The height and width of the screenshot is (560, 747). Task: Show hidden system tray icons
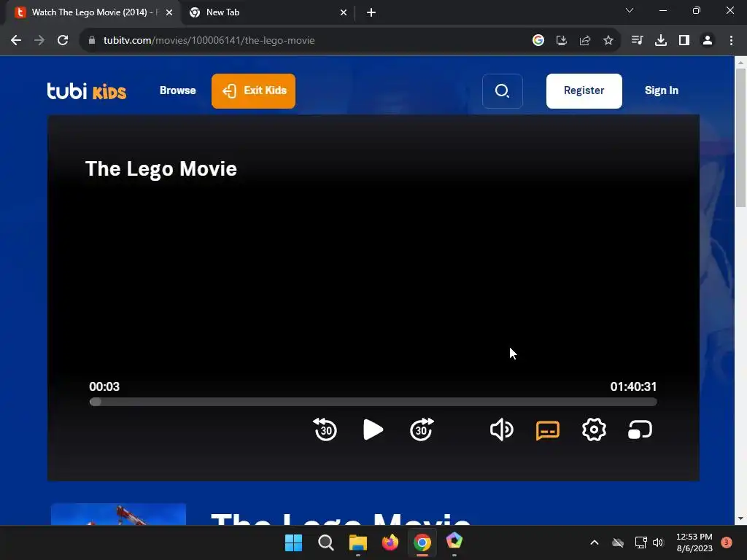click(x=595, y=542)
